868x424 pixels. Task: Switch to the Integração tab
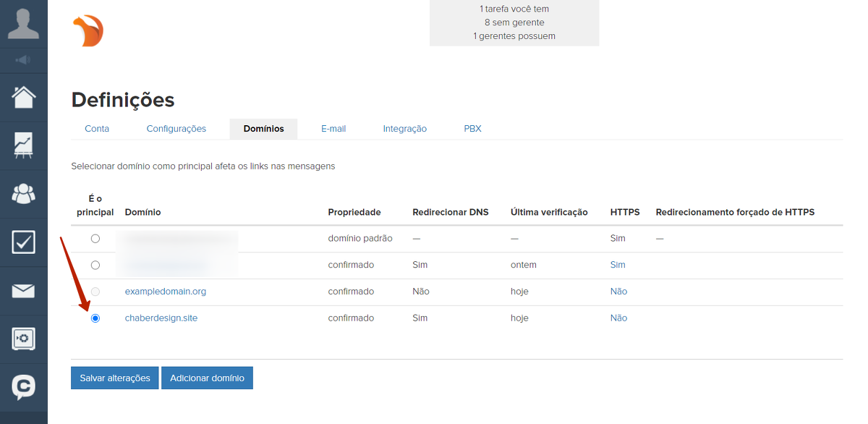point(404,129)
